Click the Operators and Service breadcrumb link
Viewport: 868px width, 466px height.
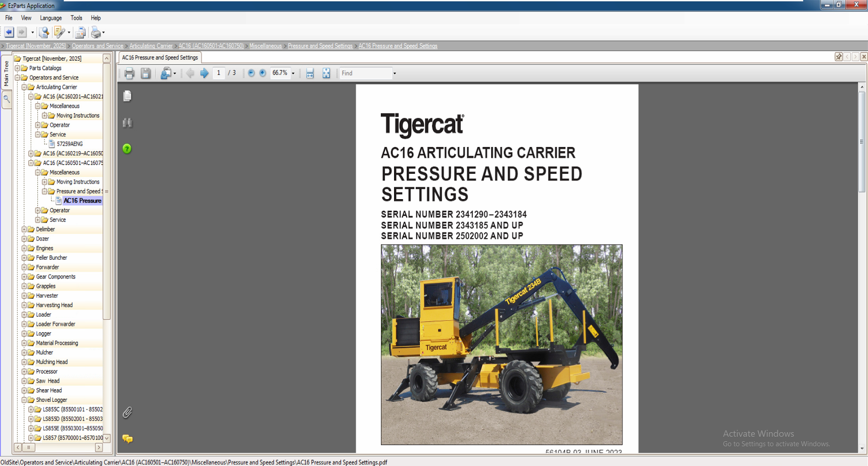coord(97,45)
